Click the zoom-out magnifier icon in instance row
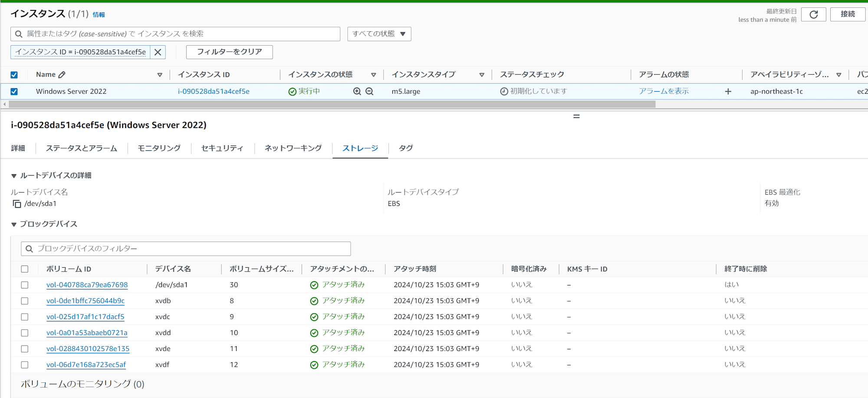 (x=369, y=91)
